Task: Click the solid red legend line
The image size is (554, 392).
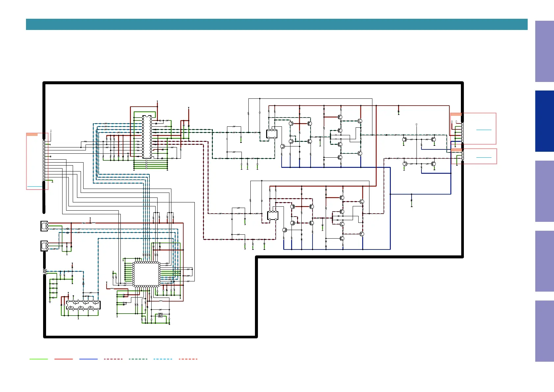Action: pos(63,359)
